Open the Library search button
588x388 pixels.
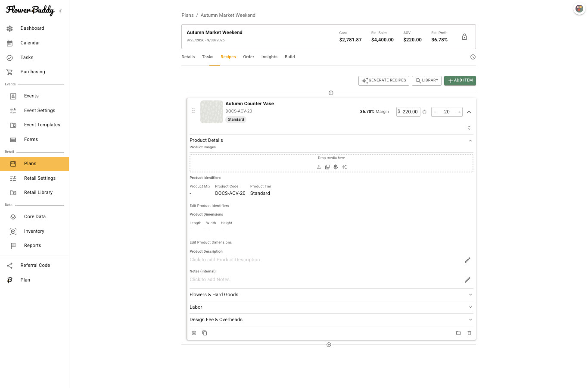click(x=426, y=81)
